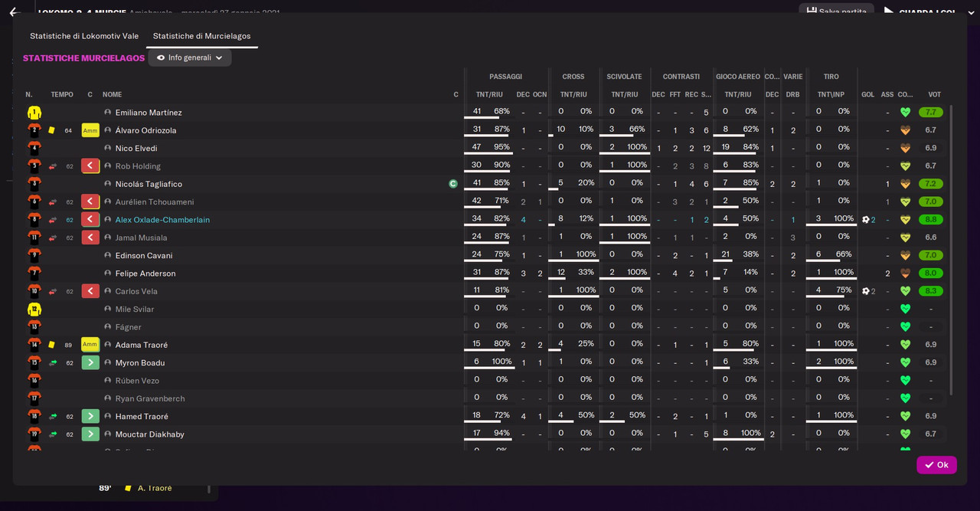The width and height of the screenshot is (980, 511).
Task: Click the 8.3 rating in Carlos Vela's row
Action: [x=930, y=291]
